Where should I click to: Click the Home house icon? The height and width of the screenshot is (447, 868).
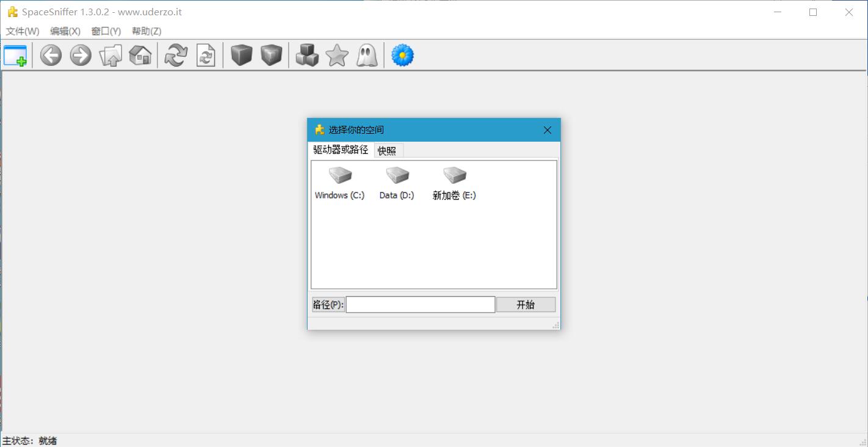coord(140,56)
